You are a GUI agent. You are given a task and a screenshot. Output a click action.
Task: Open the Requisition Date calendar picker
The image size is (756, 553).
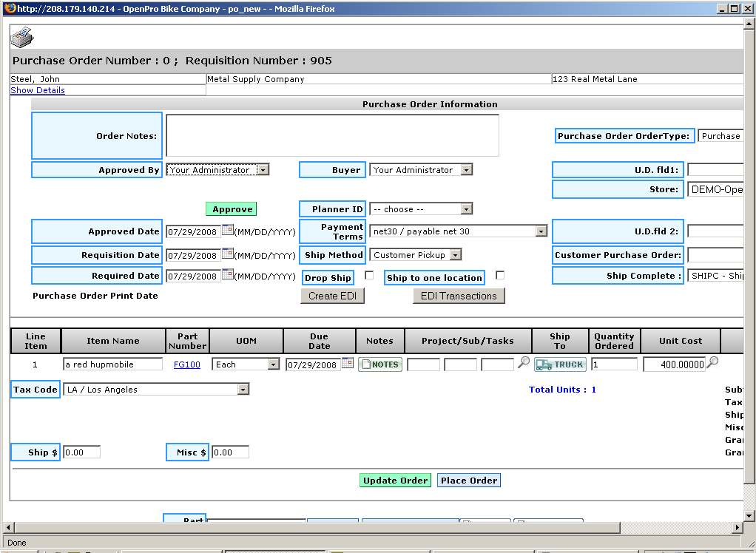point(228,254)
